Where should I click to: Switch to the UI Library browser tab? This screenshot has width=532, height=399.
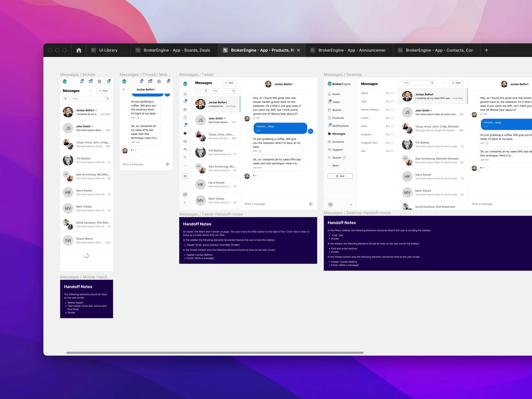(x=108, y=50)
